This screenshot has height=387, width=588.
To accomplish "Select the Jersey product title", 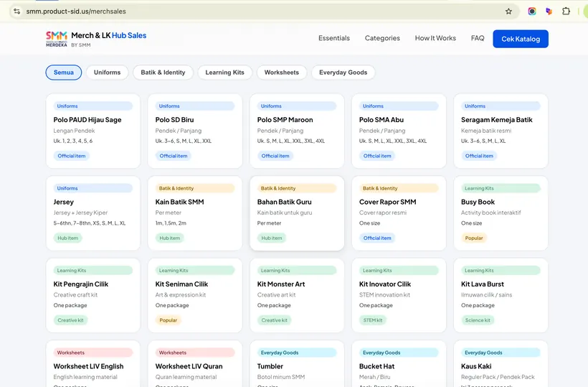I will coord(63,202).
